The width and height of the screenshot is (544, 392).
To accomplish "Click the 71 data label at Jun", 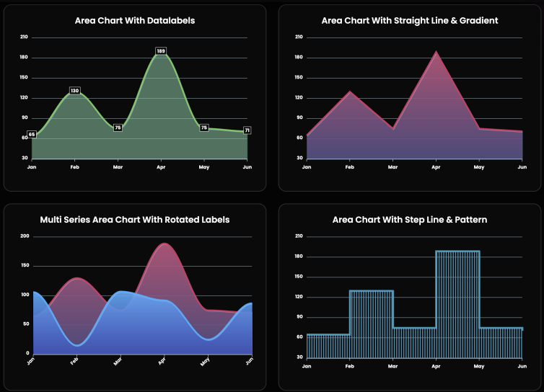I will pyautogui.click(x=247, y=130).
